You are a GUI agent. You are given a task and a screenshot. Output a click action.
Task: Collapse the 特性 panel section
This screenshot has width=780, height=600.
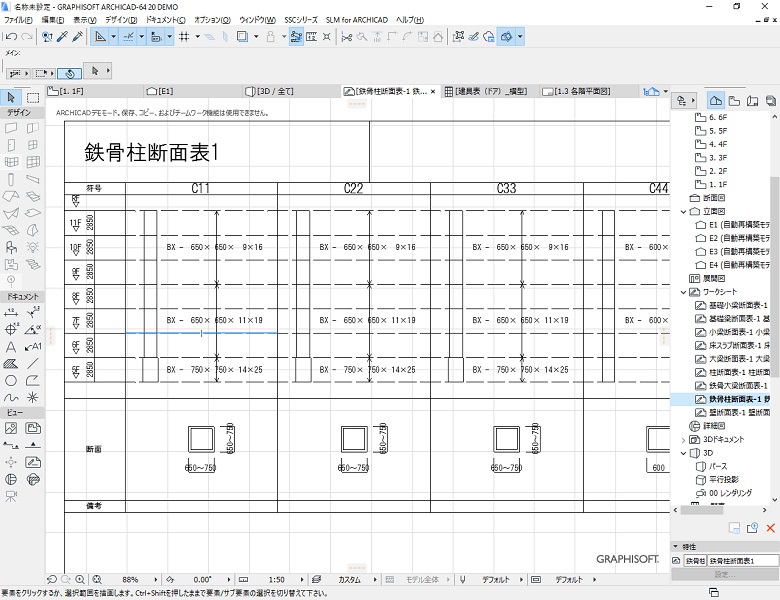coord(676,546)
